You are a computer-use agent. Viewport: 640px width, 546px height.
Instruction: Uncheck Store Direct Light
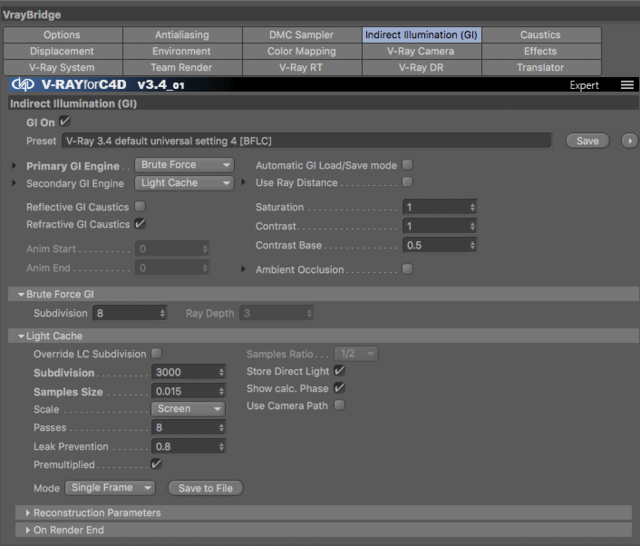point(339,371)
